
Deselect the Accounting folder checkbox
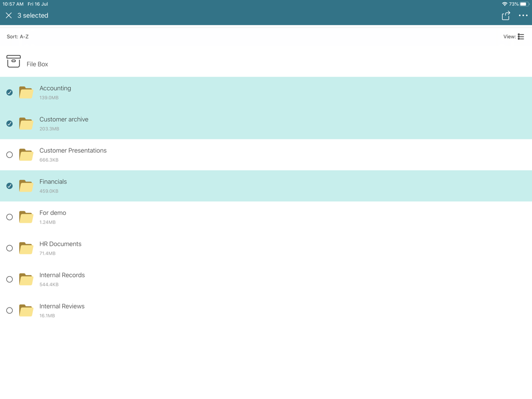point(10,92)
